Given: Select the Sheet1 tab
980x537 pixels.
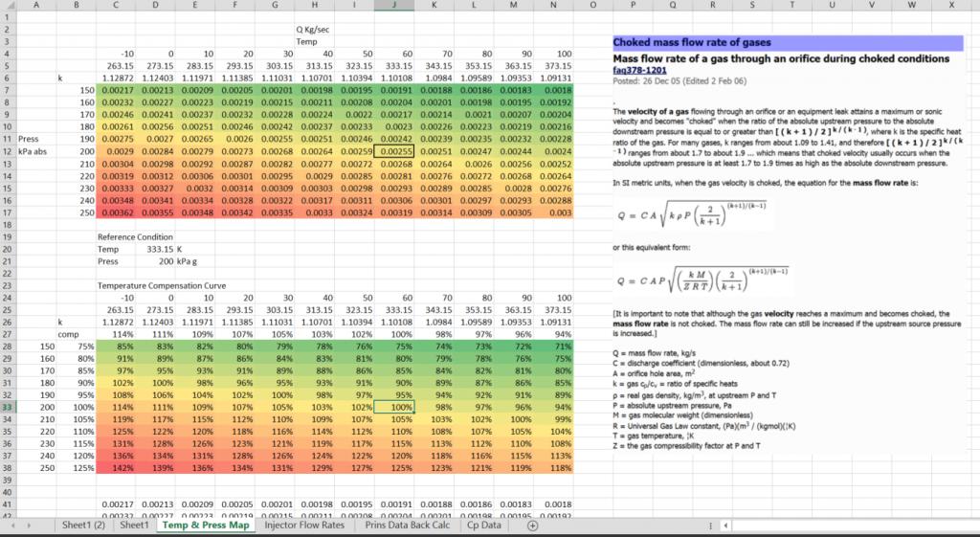Looking at the screenshot, I should (x=134, y=526).
